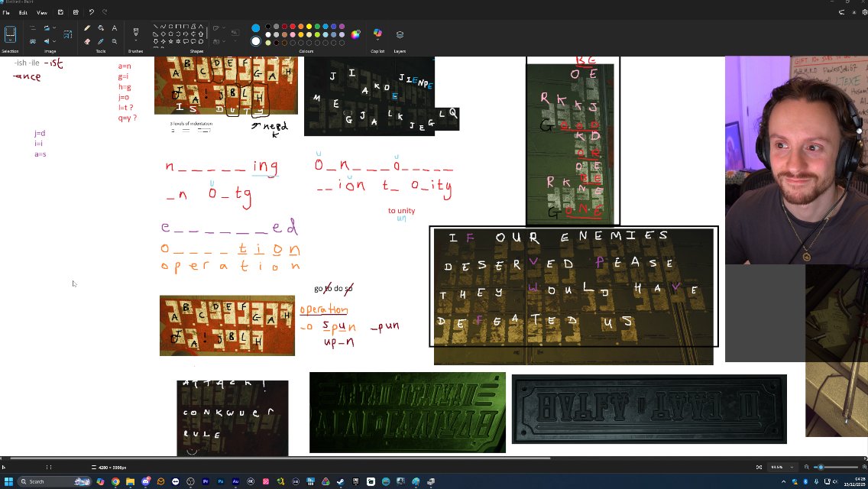
Task: Open Google Chrome from the taskbar
Action: pyautogui.click(x=115, y=482)
